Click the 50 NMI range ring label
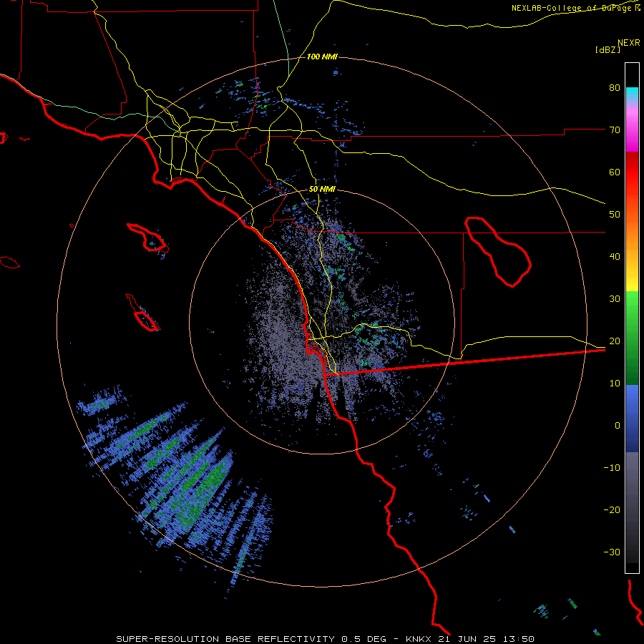The image size is (644, 644). (x=322, y=190)
